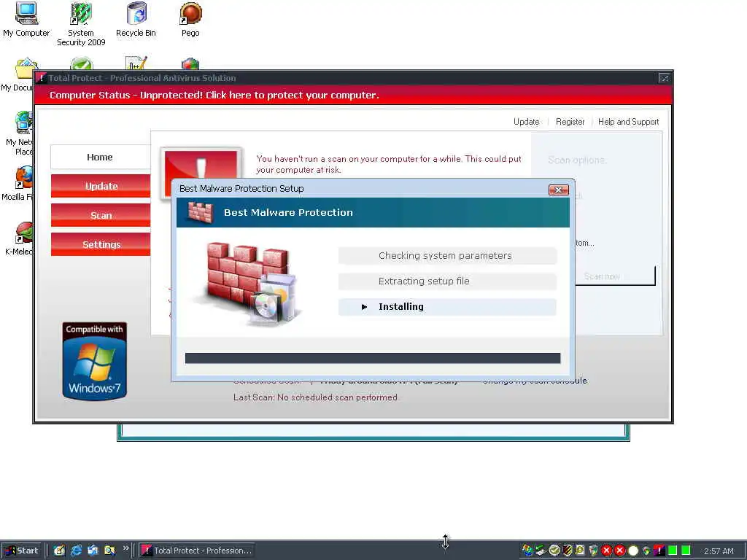Click the Last Scan status text

point(315,397)
